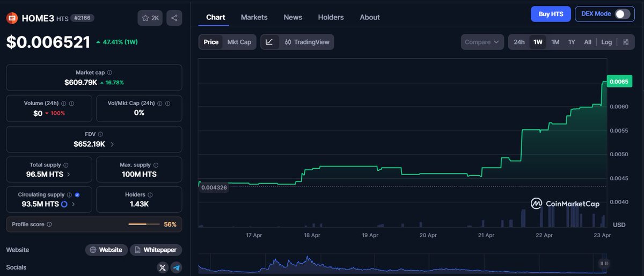Switch to the About tab
Viewport: 644px width, 276px height.
(x=370, y=17)
